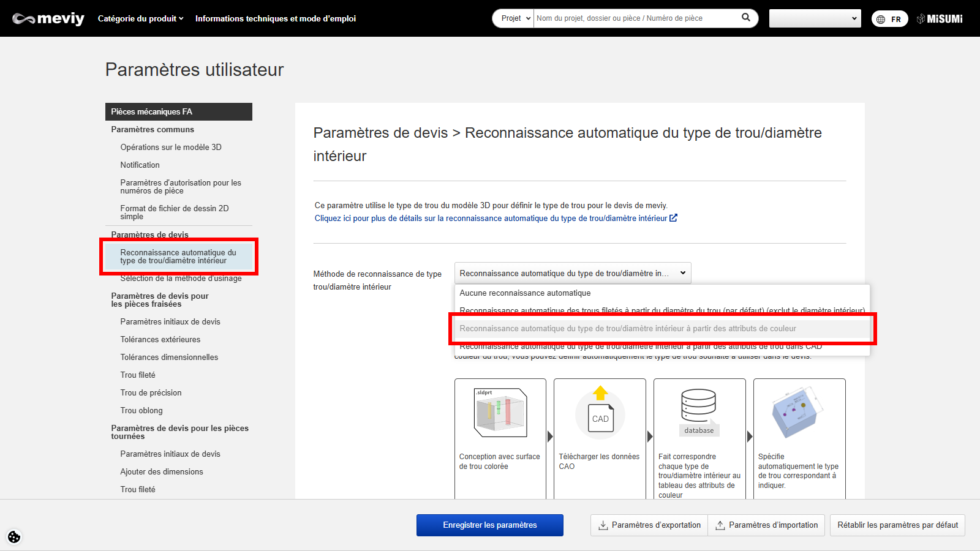This screenshot has height=551, width=980.
Task: Open the FR language globe selector
Action: pyautogui.click(x=889, y=19)
